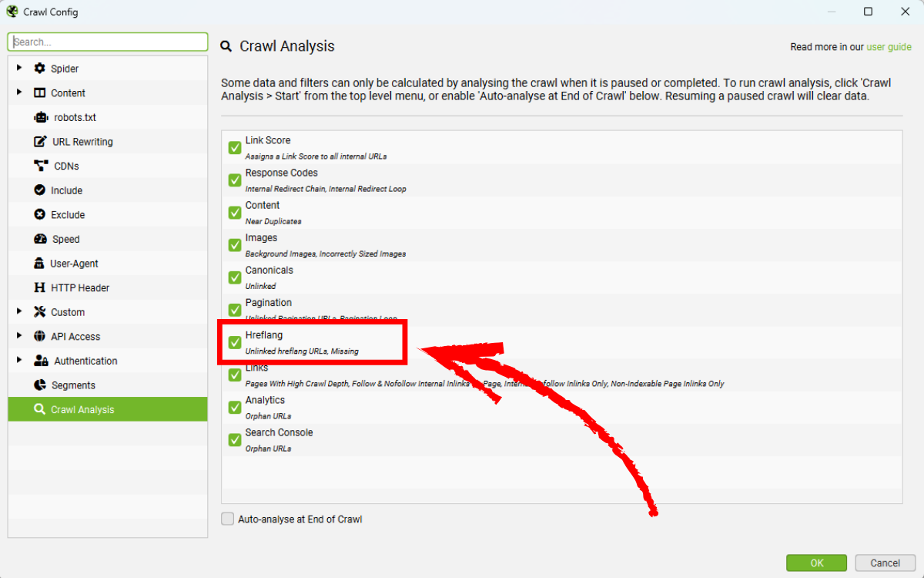
Task: Open the user guide link
Action: click(889, 46)
